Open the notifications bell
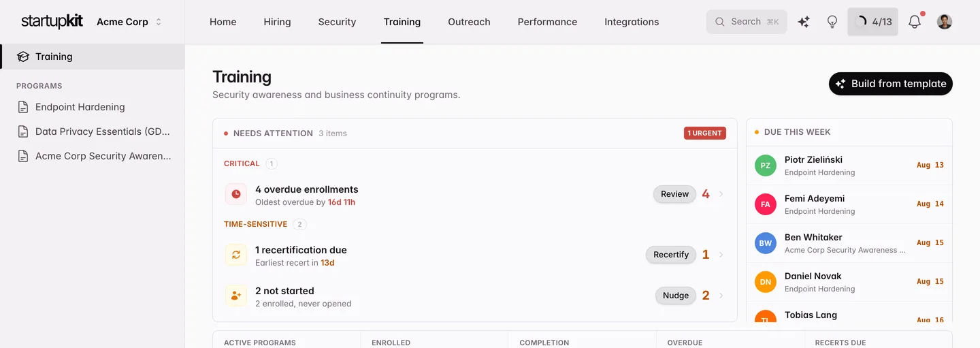Viewport: 980px width, 348px height. coord(915,22)
